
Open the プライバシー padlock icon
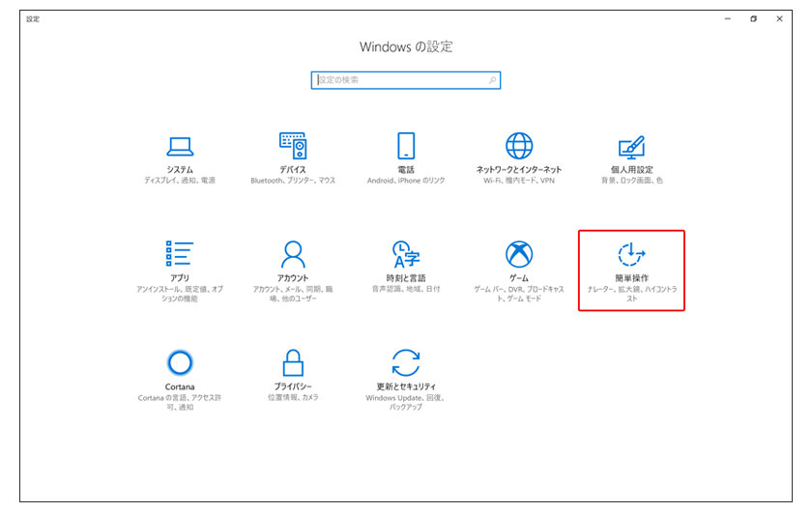click(293, 362)
